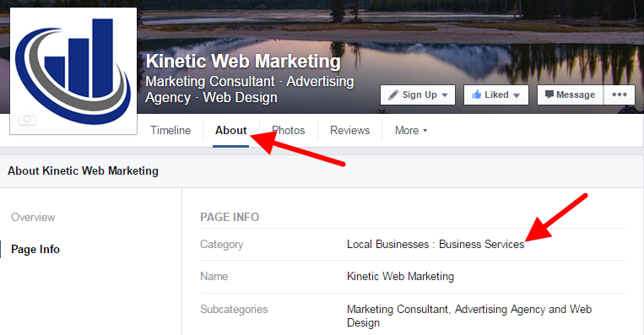644x335 pixels.
Task: Click the thumbs-up icon on Liked button
Action: tap(476, 95)
